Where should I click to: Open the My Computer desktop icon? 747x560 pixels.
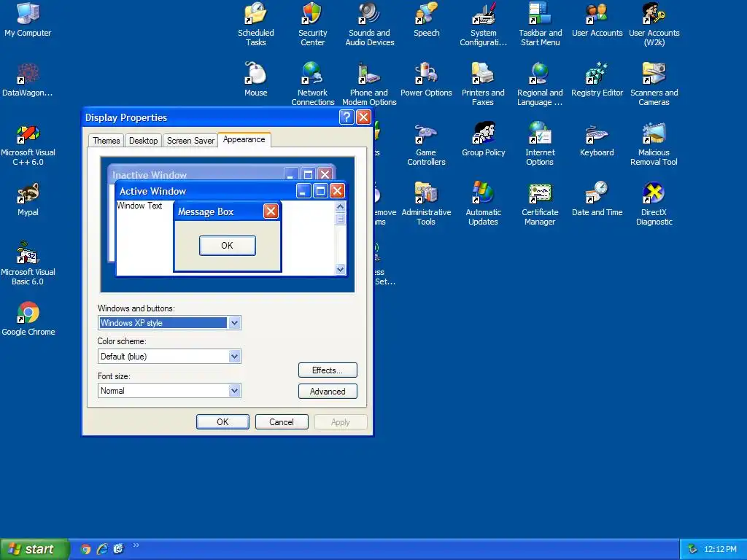pyautogui.click(x=28, y=19)
